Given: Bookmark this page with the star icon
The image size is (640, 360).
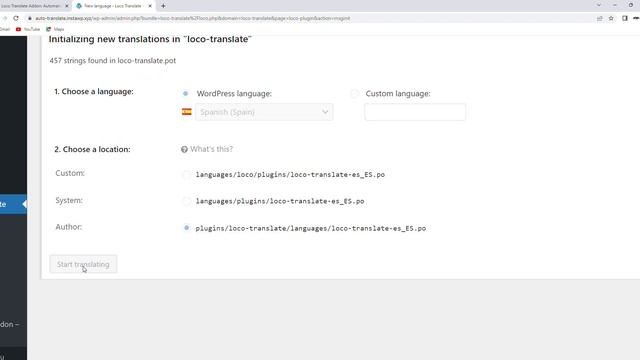Looking at the screenshot, I should 611,18.
